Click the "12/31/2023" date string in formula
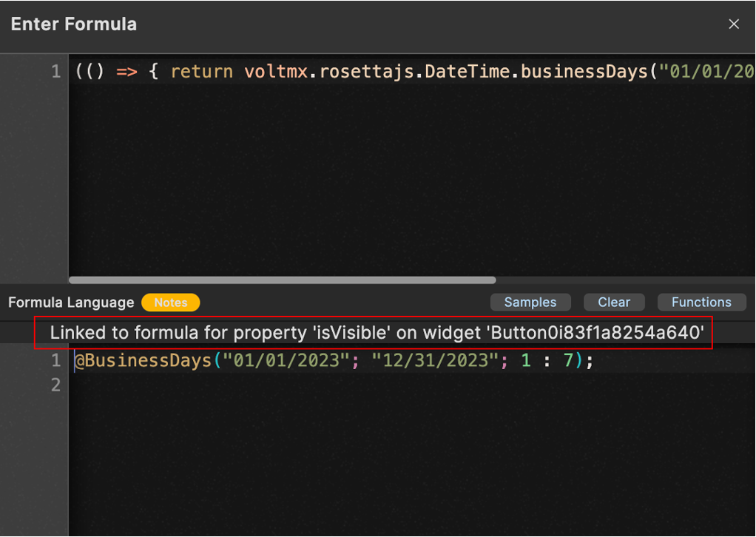This screenshot has width=756, height=537. coord(434,360)
